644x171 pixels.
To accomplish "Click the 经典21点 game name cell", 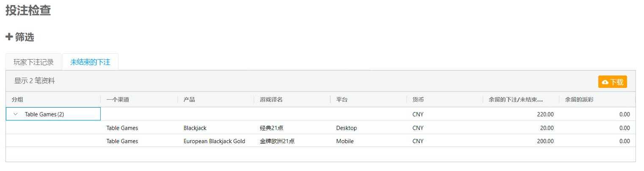I will pyautogui.click(x=271, y=128).
